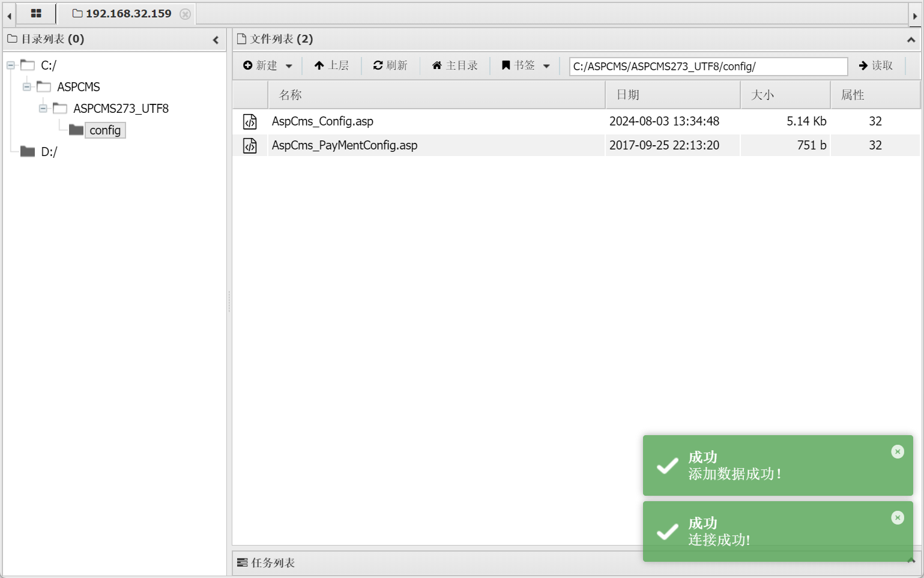This screenshot has width=924, height=578.
Task: Sort by the 名称 column header
Action: (436, 95)
